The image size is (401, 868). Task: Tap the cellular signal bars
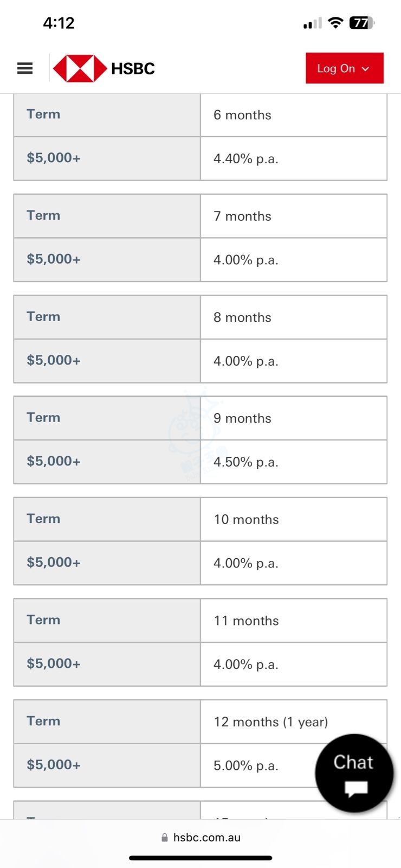312,23
